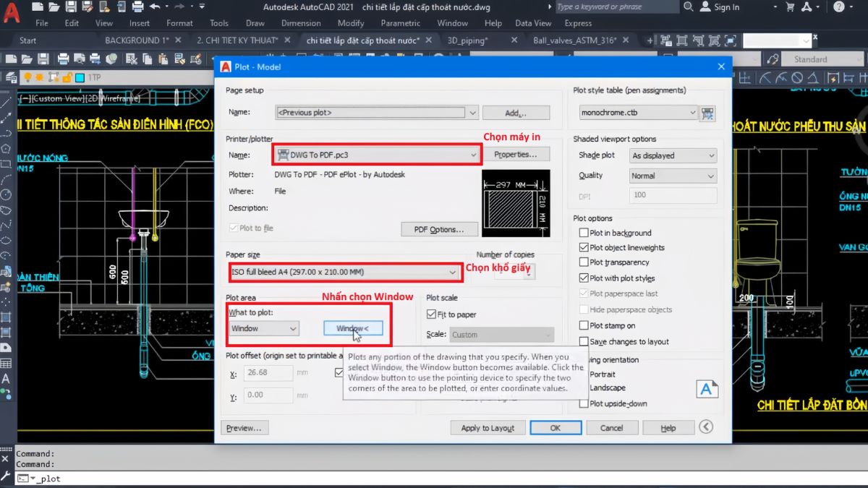Toggle the layer lock padlock icon
Viewport: 868px width, 488px height.
pyautogui.click(x=67, y=77)
